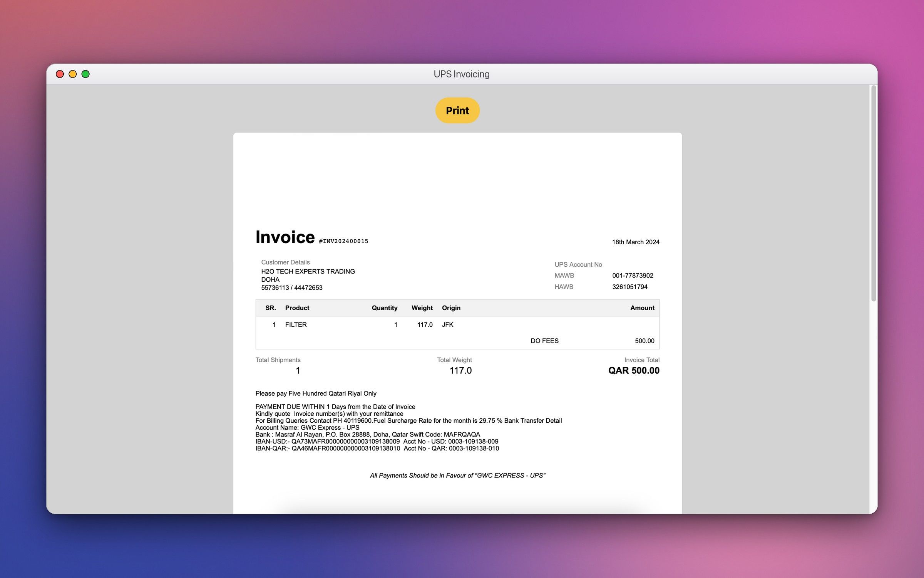The width and height of the screenshot is (924, 578).
Task: Maximize the window with the green button
Action: [85, 74]
